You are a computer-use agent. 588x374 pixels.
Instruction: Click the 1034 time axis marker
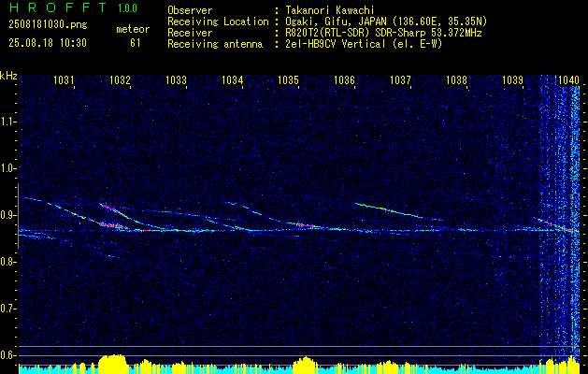(x=232, y=79)
